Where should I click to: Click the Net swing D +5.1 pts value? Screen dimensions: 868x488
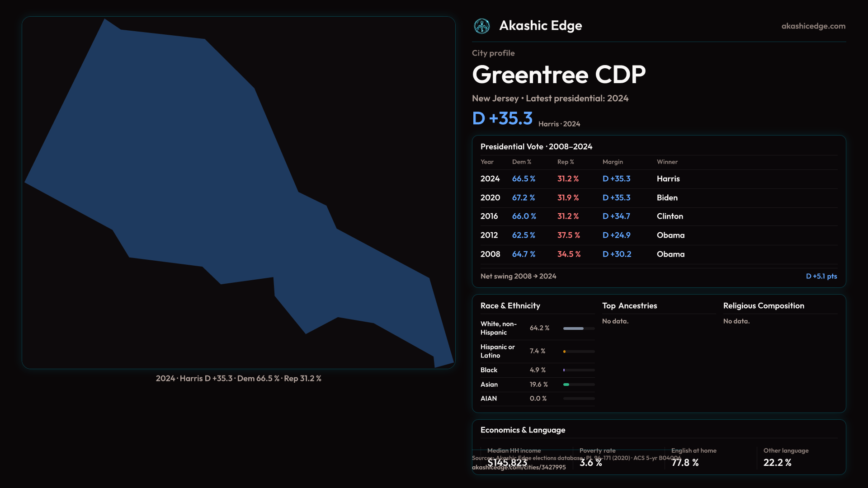point(821,277)
